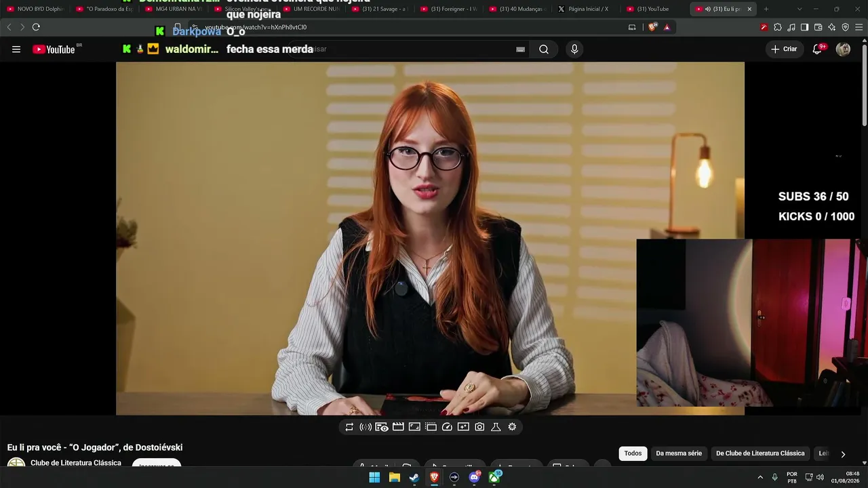
Task: Expand more filter chips with right arrow
Action: coord(843,454)
